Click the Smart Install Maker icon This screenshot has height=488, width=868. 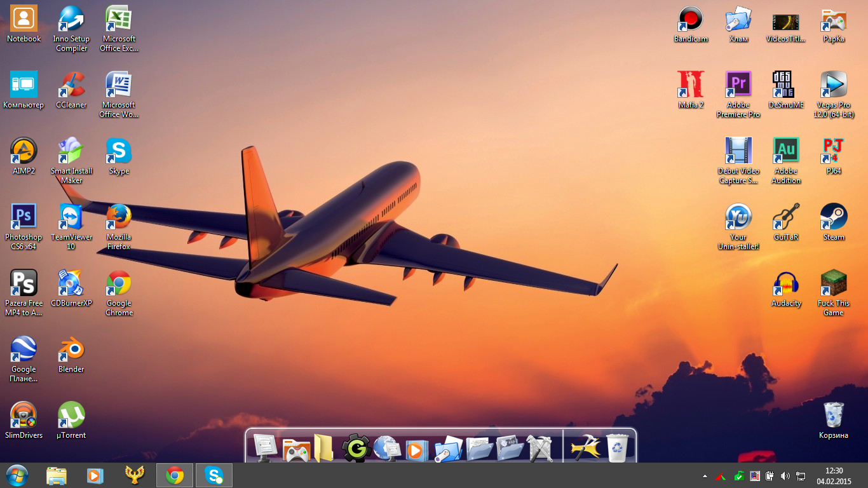click(x=71, y=161)
